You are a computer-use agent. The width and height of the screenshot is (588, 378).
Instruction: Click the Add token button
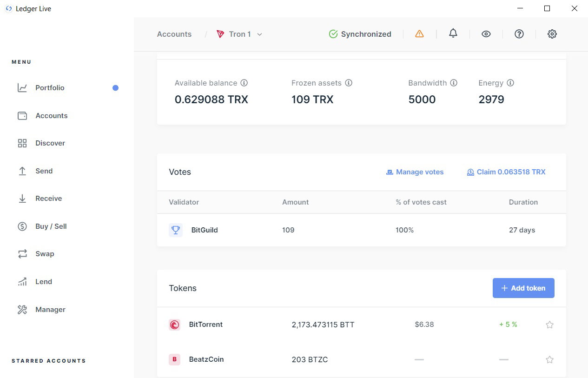(x=523, y=288)
